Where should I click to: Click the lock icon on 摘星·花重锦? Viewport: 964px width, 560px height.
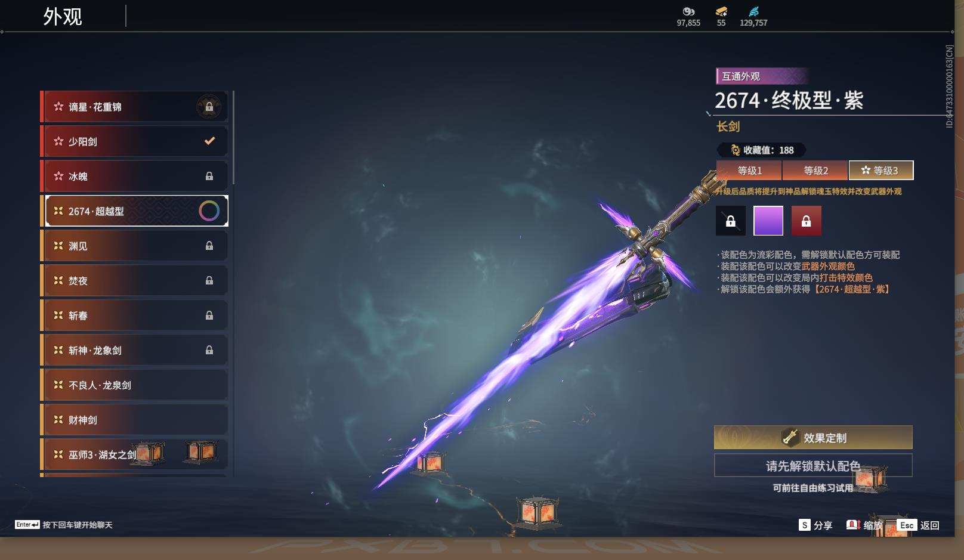click(x=209, y=107)
